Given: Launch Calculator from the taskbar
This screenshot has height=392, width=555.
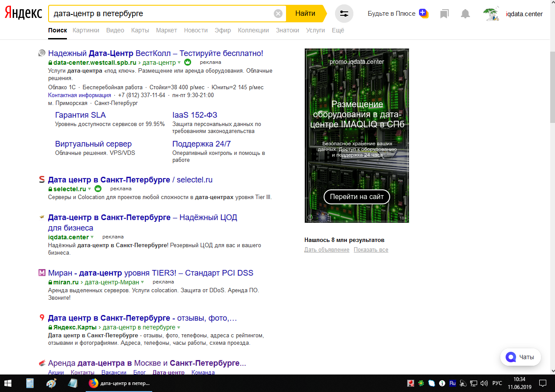Looking at the screenshot, I should (30, 383).
